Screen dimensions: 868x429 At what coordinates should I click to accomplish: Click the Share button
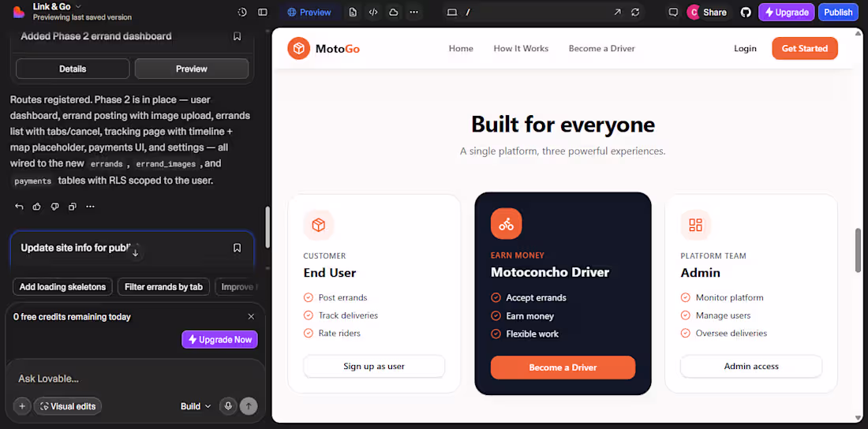point(708,12)
